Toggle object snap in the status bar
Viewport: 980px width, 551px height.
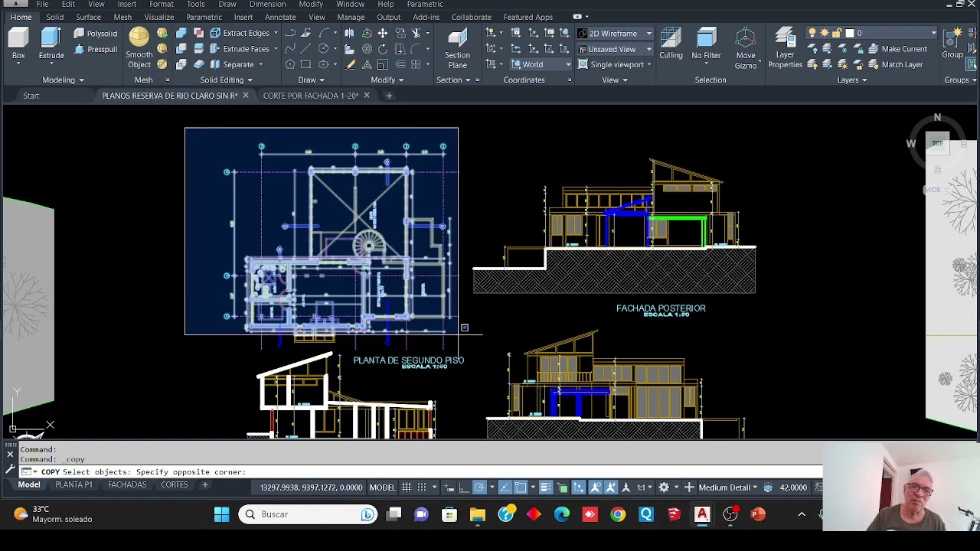[521, 487]
